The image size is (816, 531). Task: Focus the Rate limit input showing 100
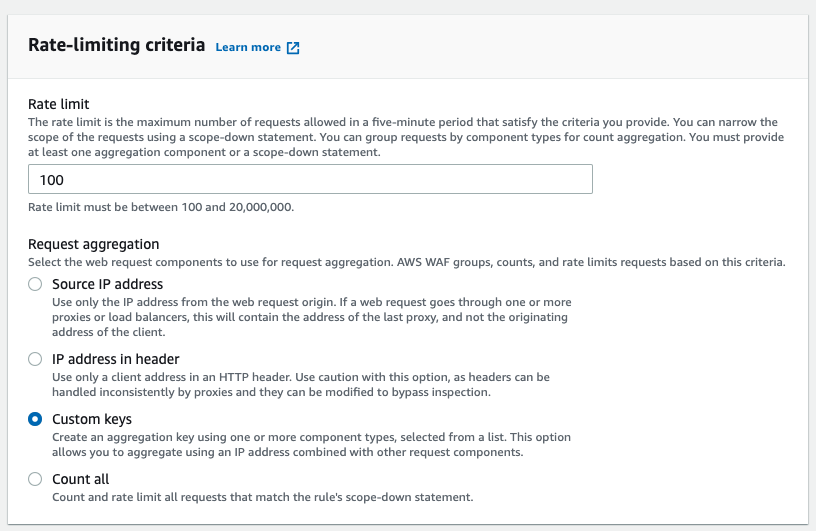click(x=310, y=179)
